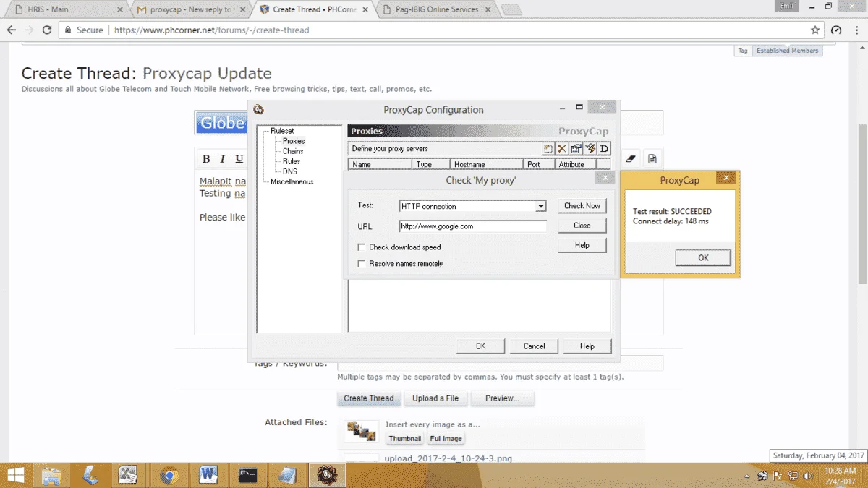The width and height of the screenshot is (868, 488).
Task: Click the taskbar clock showing 10:28 AM
Action: pyautogui.click(x=839, y=476)
